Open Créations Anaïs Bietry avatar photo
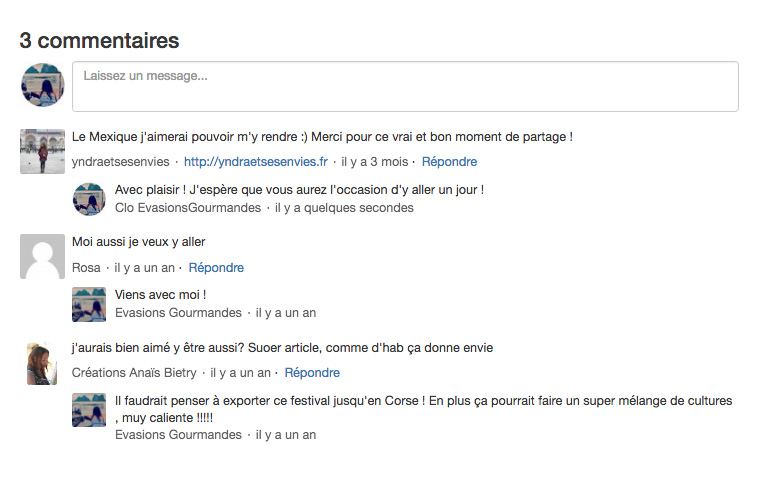The image size is (757, 491). click(42, 363)
